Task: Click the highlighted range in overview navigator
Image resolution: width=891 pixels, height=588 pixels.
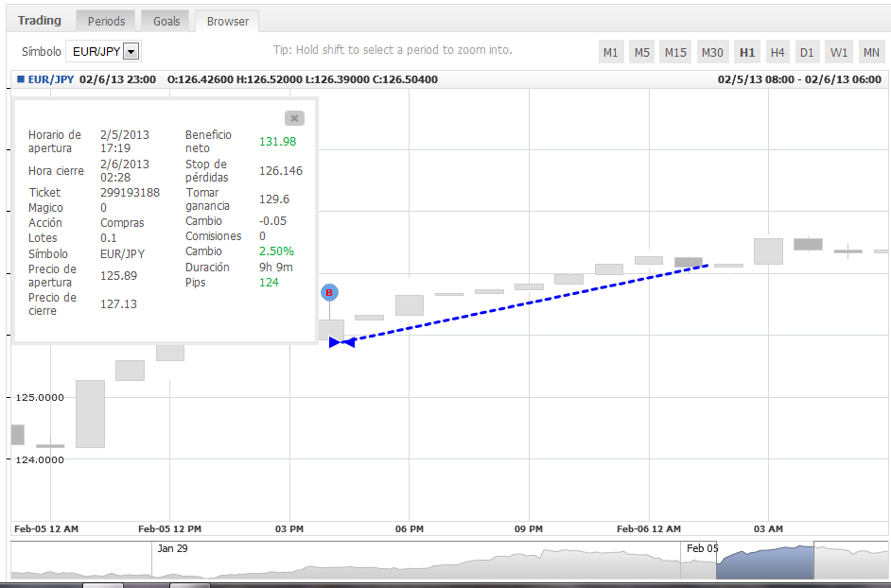Action: [x=765, y=561]
